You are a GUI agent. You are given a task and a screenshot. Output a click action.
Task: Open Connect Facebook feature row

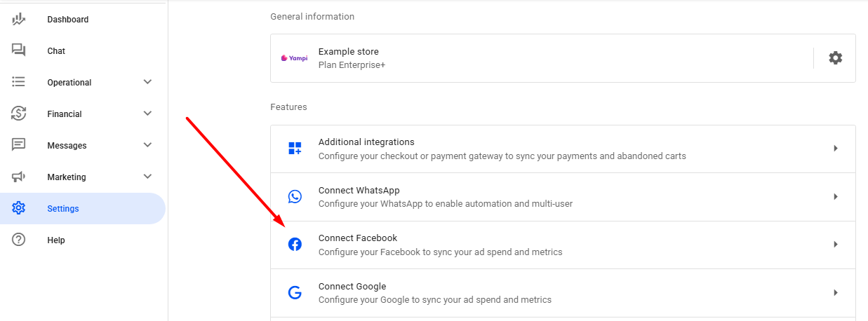pos(440,245)
